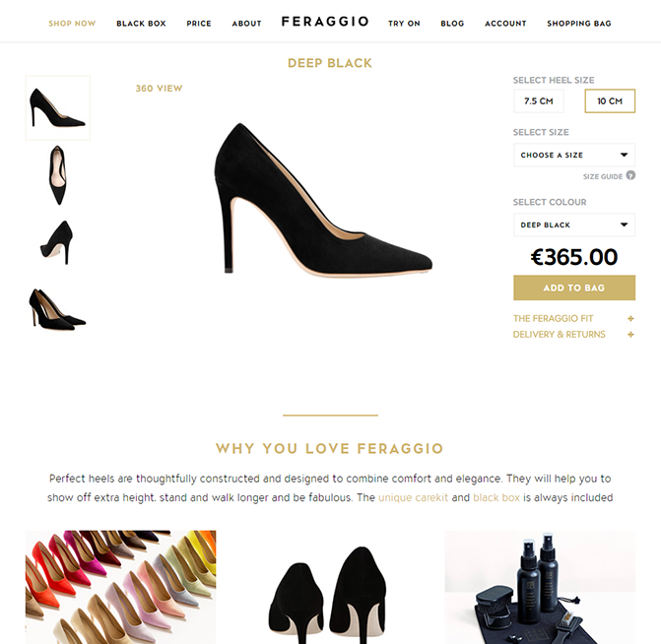
Task: Open the Deep Black colour dropdown
Action: point(574,225)
